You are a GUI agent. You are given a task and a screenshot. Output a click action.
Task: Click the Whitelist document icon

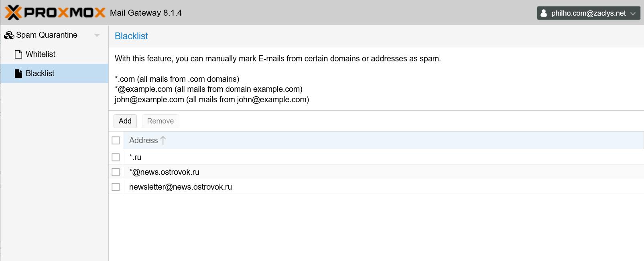tap(18, 54)
